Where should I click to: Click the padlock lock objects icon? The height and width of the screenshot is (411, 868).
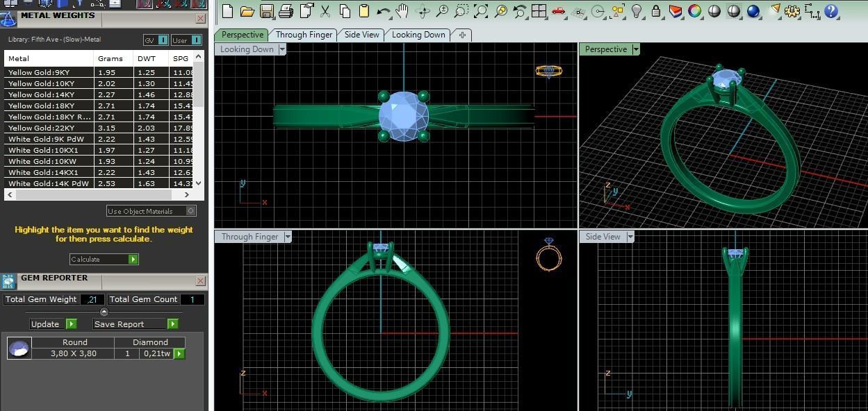click(x=656, y=11)
